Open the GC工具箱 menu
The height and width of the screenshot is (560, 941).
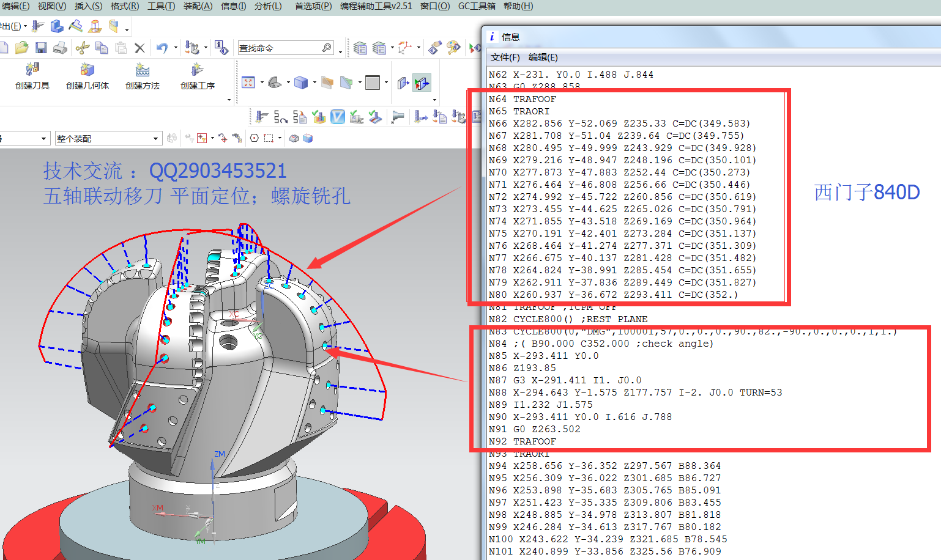point(477,6)
